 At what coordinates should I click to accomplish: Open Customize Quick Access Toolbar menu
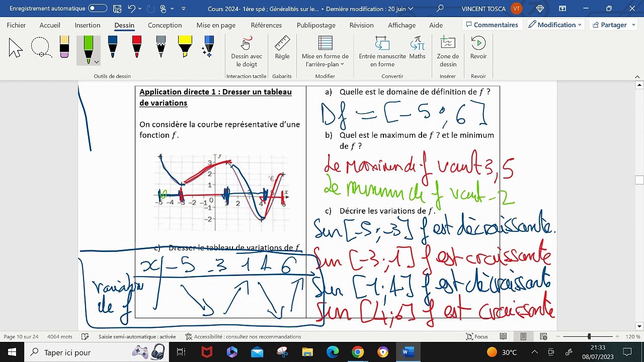(x=183, y=9)
